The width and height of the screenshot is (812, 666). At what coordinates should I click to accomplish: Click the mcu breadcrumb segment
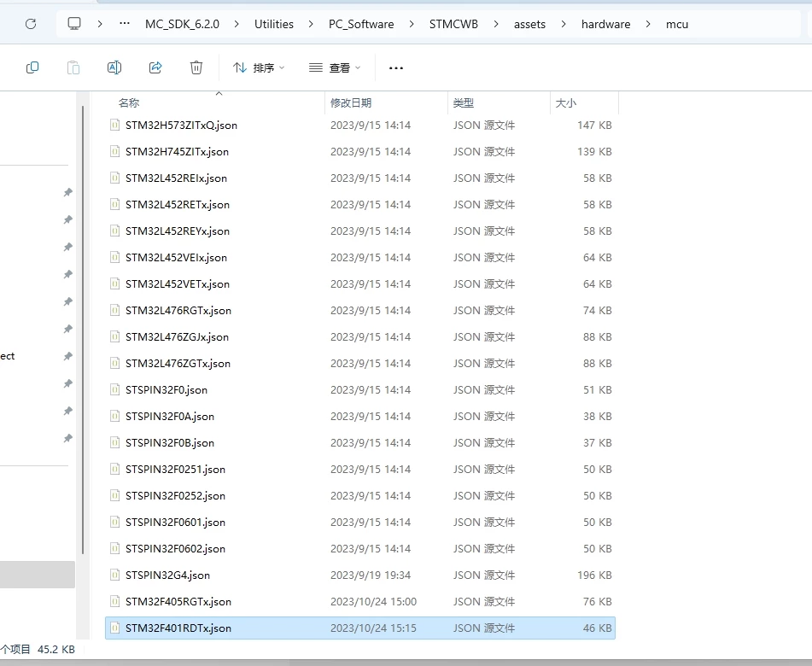(x=677, y=25)
